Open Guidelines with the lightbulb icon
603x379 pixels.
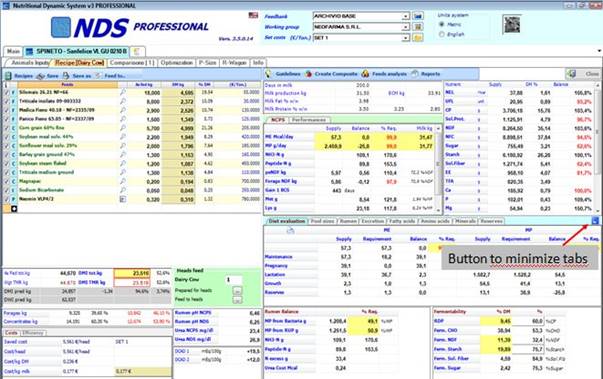point(268,74)
